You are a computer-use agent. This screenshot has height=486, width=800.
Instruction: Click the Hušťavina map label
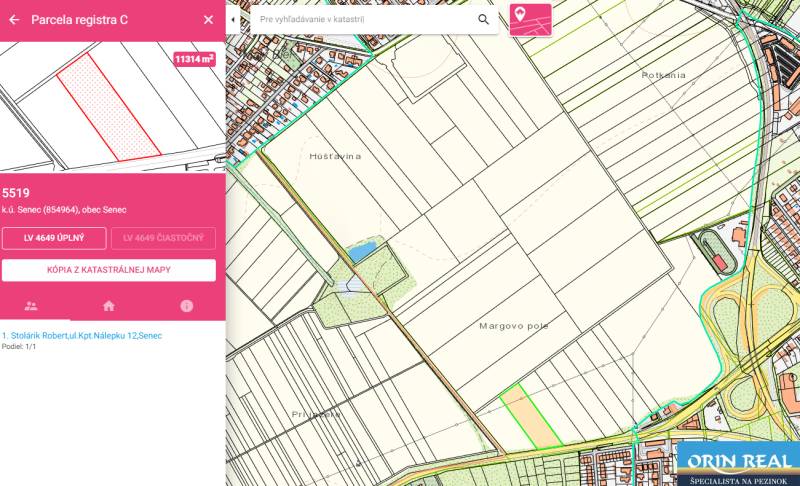335,157
